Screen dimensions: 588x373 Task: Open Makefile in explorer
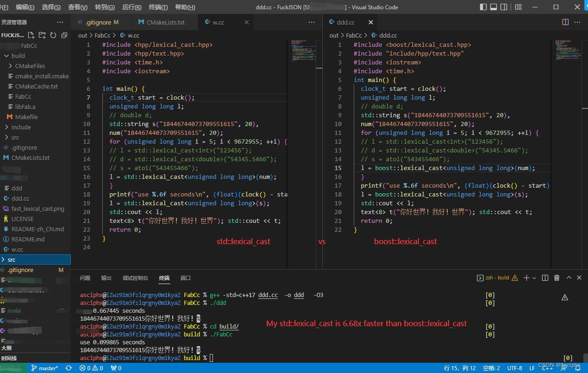click(x=36, y=117)
